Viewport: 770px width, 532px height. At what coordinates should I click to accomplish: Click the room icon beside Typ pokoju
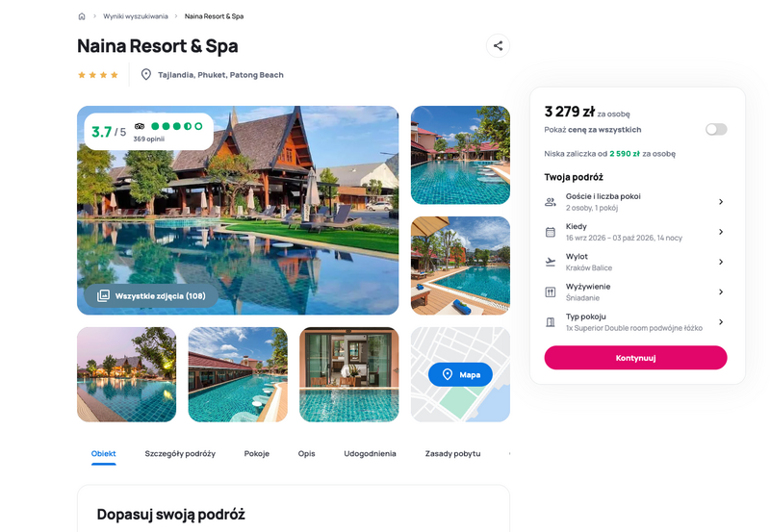pyautogui.click(x=551, y=322)
